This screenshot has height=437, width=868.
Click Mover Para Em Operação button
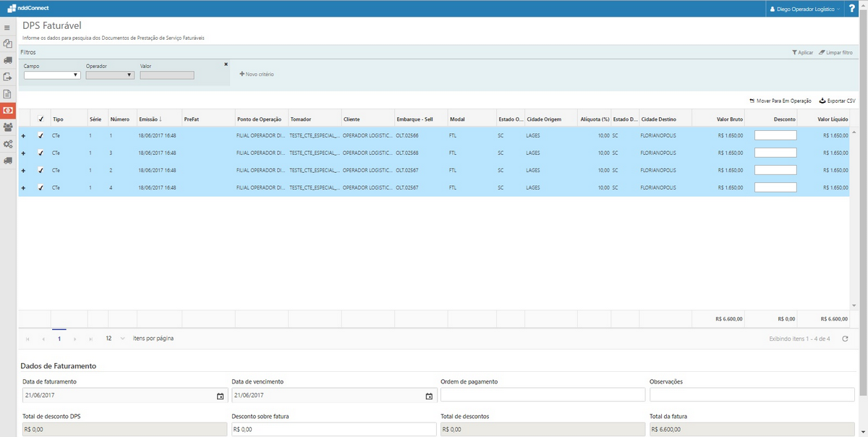pos(780,101)
